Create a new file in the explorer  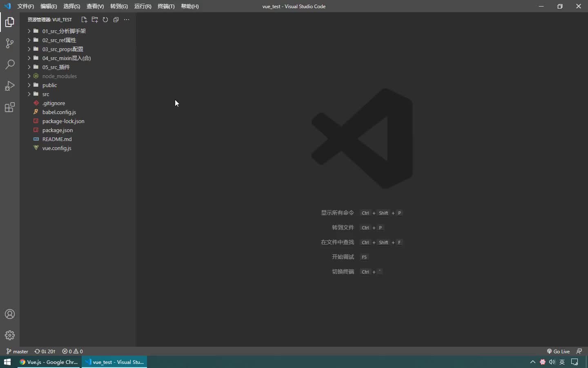point(84,20)
